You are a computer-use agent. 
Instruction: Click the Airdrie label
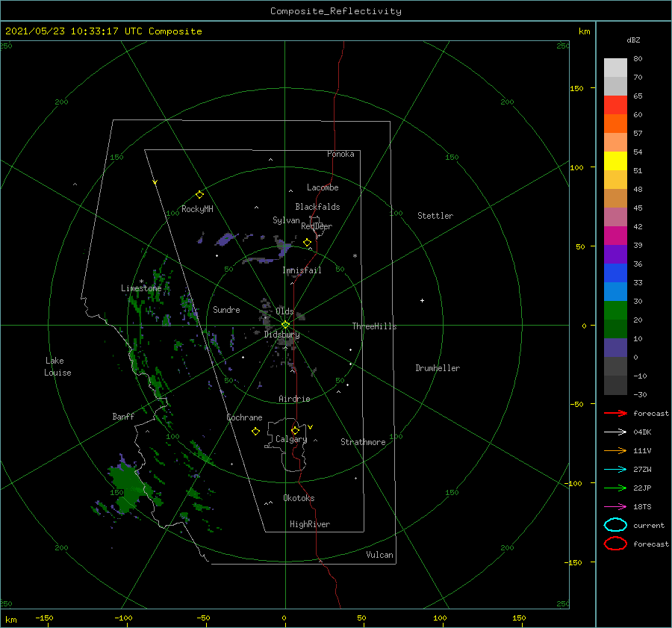coord(294,399)
